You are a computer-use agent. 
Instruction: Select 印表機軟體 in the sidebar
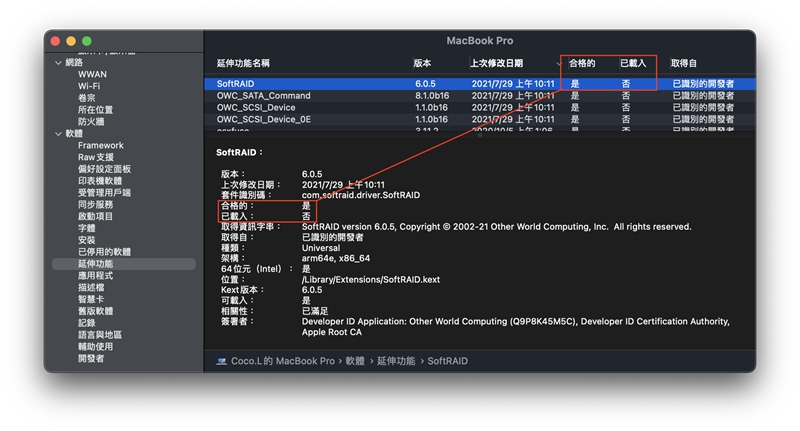tap(99, 181)
